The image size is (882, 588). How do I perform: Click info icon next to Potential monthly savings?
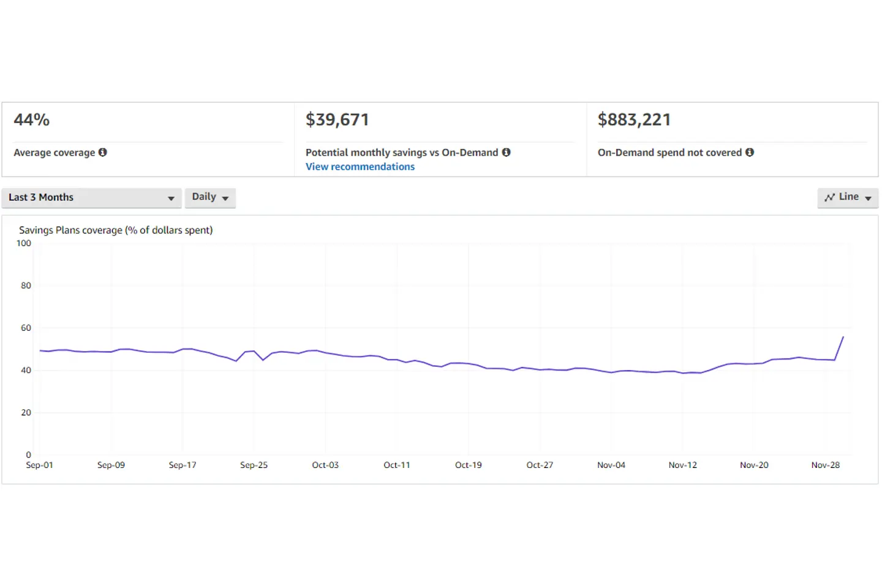click(506, 153)
